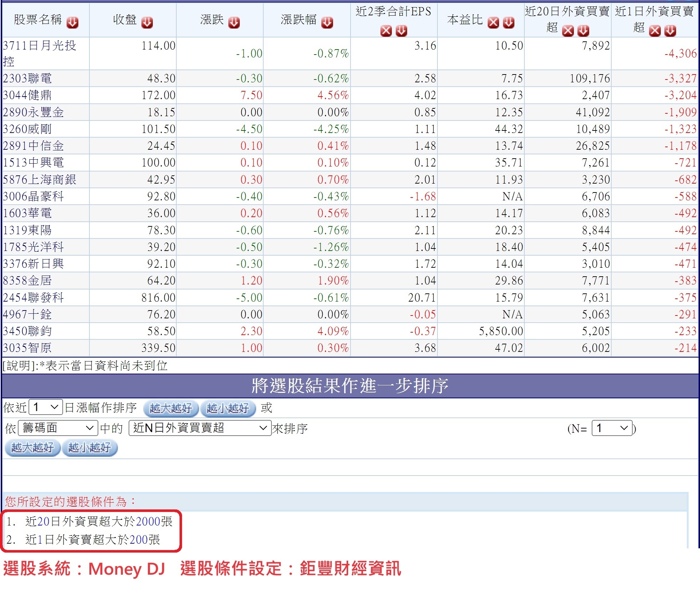700x590 pixels.
Task: Open stock 1603華電
Action: 27,213
